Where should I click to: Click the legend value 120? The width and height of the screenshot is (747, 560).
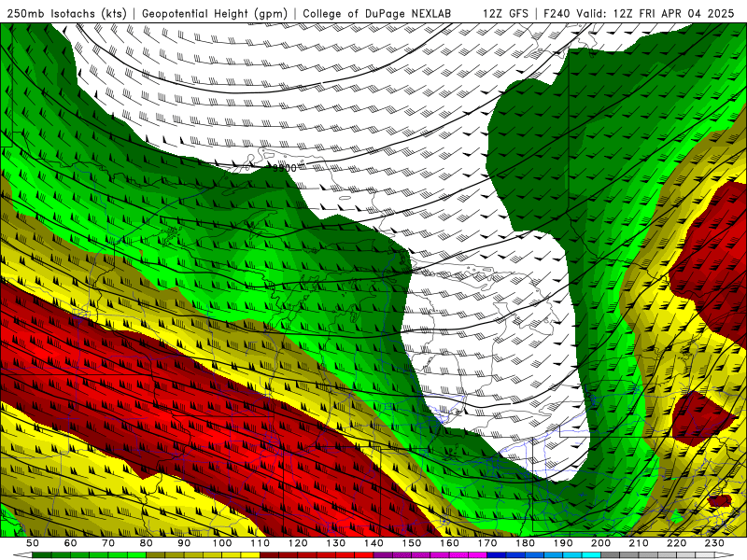tap(298, 543)
